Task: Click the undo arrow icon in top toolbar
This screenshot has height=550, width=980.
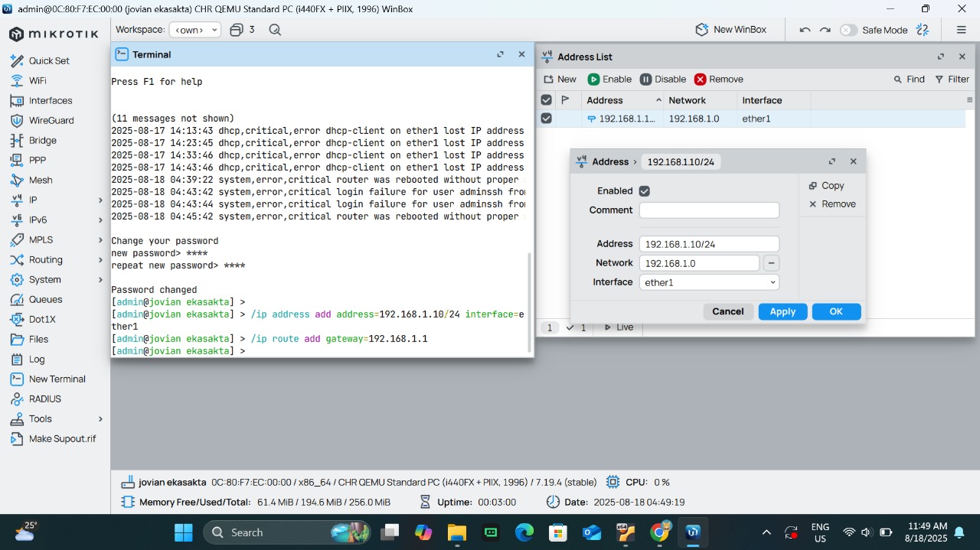Action: point(805,30)
